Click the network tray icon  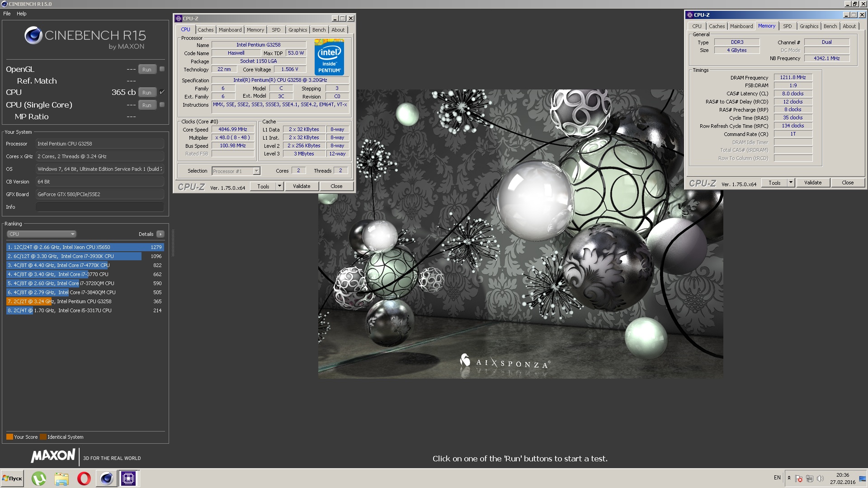coord(810,478)
